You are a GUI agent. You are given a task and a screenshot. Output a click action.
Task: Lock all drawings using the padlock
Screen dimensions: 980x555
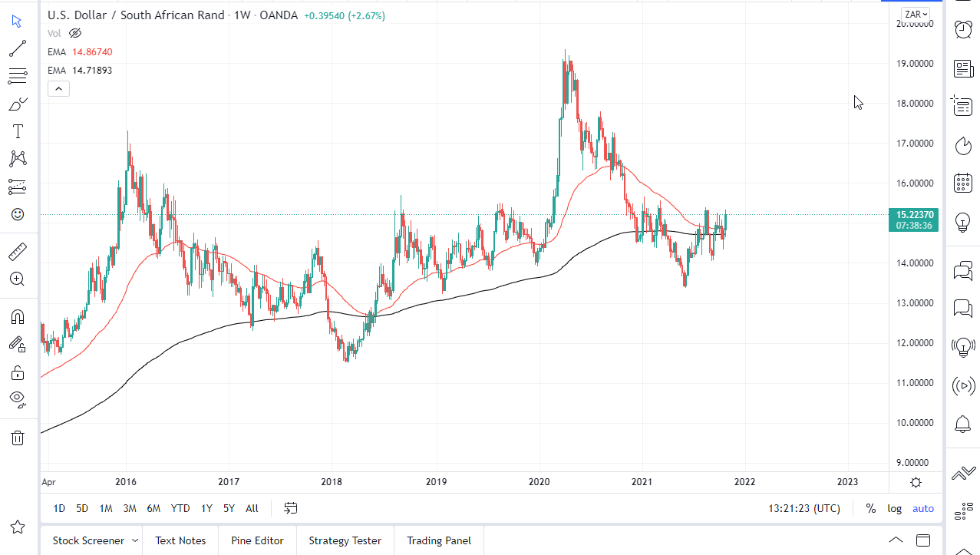click(x=17, y=372)
